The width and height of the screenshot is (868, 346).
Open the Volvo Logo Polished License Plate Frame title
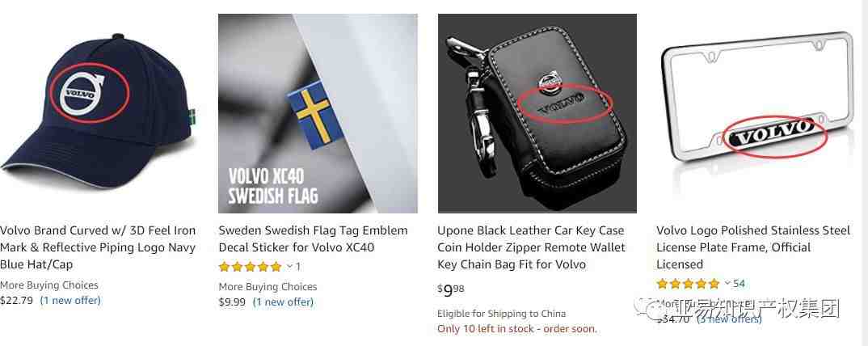click(753, 247)
